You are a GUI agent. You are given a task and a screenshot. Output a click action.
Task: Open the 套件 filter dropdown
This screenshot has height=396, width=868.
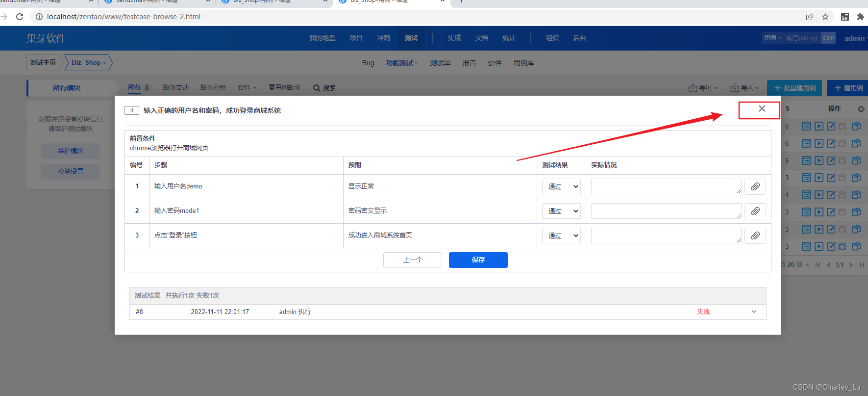coord(247,87)
